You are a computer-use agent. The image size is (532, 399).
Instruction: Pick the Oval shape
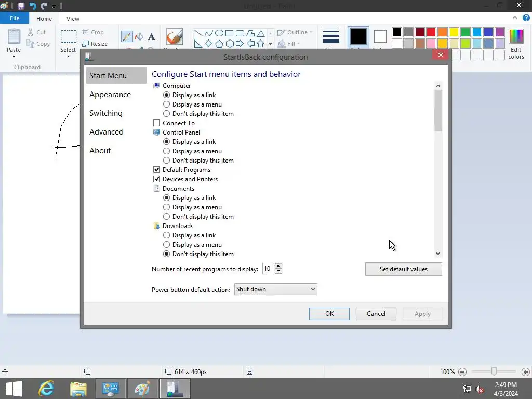pos(219,33)
